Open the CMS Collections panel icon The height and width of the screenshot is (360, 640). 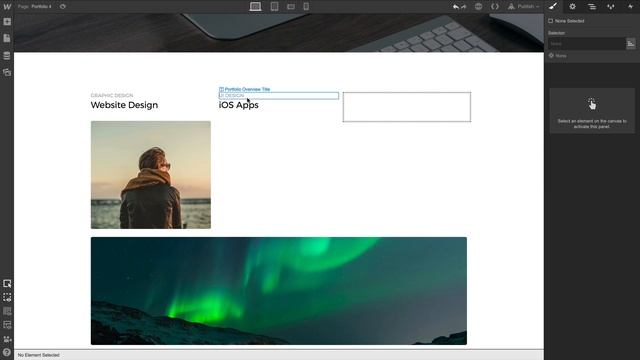[x=7, y=56]
